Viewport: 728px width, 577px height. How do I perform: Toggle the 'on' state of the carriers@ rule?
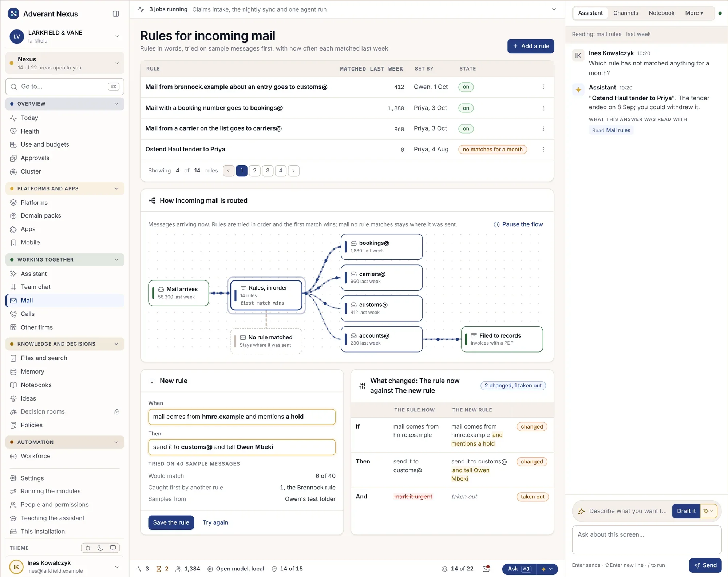coord(466,129)
